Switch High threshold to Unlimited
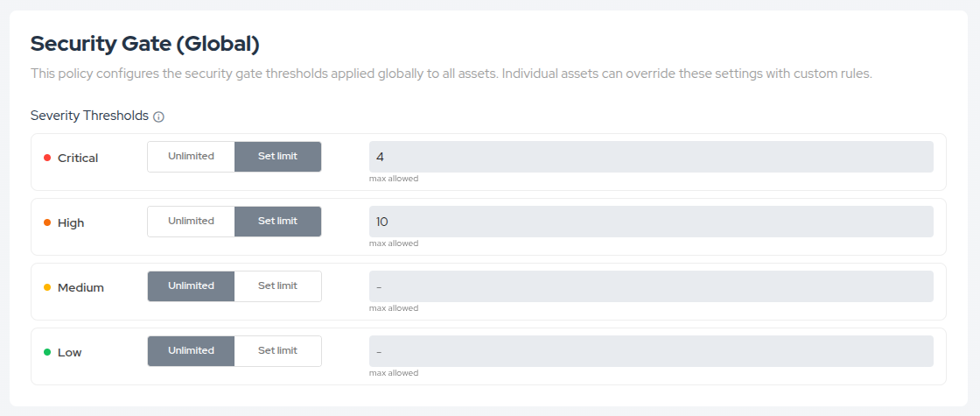Image resolution: width=980 pixels, height=416 pixels. (x=191, y=222)
